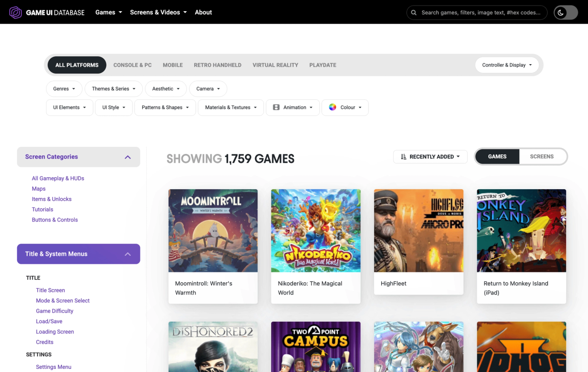This screenshot has height=372, width=588.
Task: Open the Nikoderiko cover thumbnail
Action: click(x=316, y=231)
